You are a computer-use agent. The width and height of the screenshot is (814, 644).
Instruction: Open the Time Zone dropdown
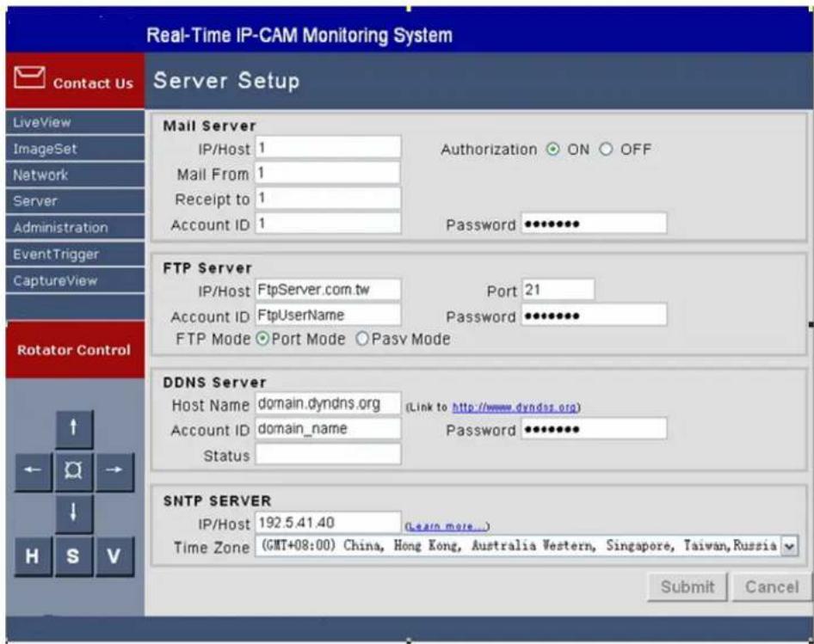point(789,546)
